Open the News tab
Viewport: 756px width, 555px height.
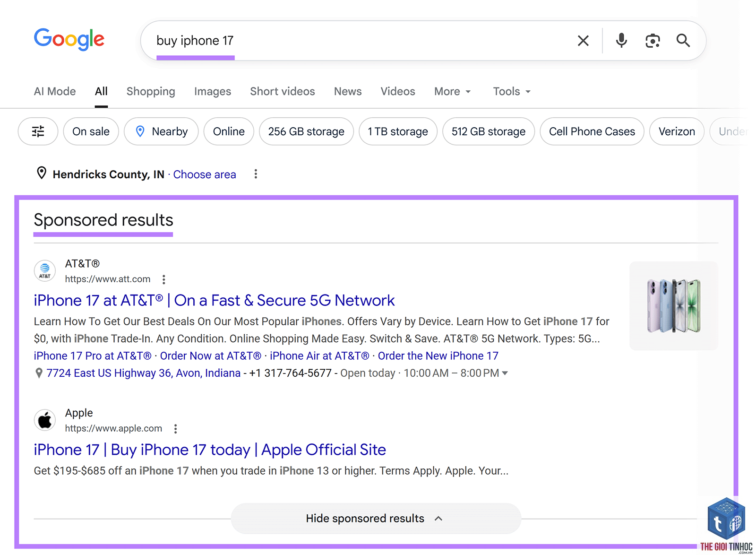point(348,92)
